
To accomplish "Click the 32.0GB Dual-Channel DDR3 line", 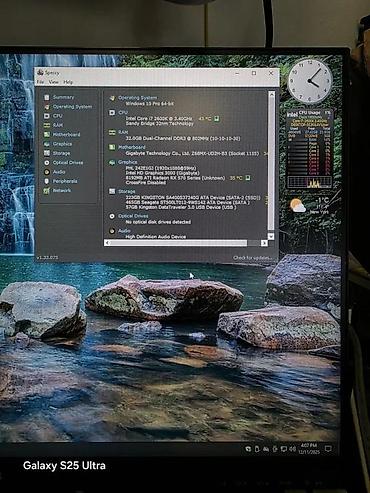I will tap(183, 138).
